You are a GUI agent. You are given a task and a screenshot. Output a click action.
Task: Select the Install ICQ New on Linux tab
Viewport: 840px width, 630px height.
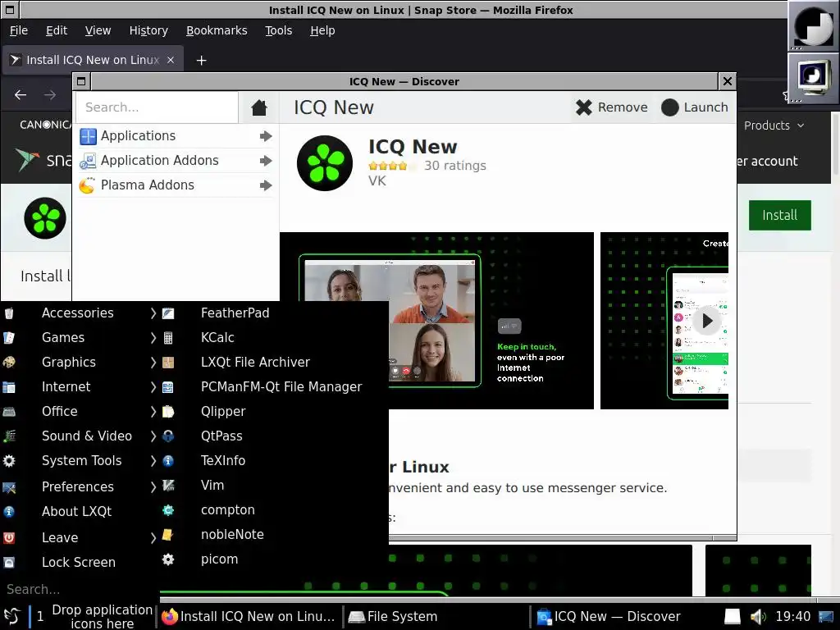click(94, 60)
